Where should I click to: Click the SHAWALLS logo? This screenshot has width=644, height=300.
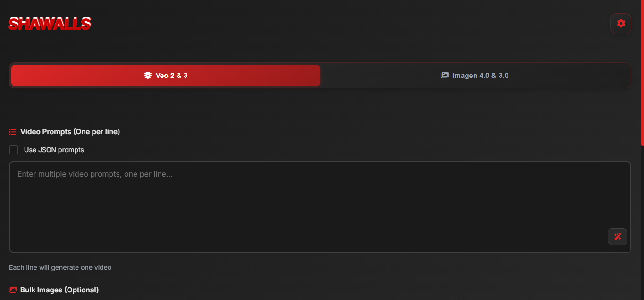[50, 23]
